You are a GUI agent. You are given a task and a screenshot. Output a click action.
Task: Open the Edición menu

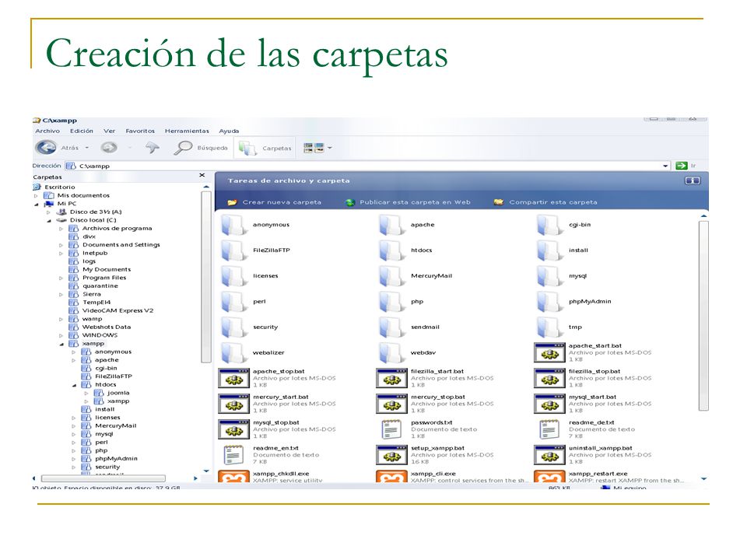coord(82,131)
